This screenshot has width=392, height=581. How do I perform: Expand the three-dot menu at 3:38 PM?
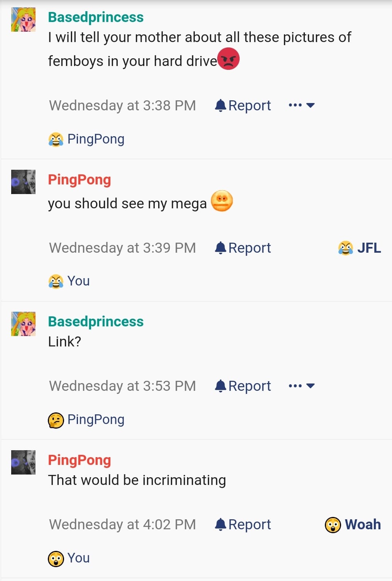click(302, 105)
